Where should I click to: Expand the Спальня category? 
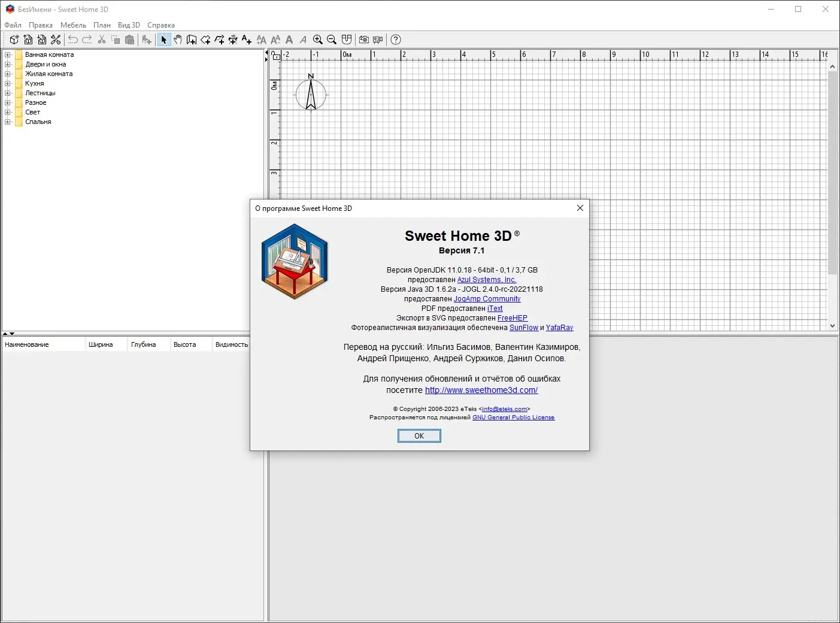8,122
